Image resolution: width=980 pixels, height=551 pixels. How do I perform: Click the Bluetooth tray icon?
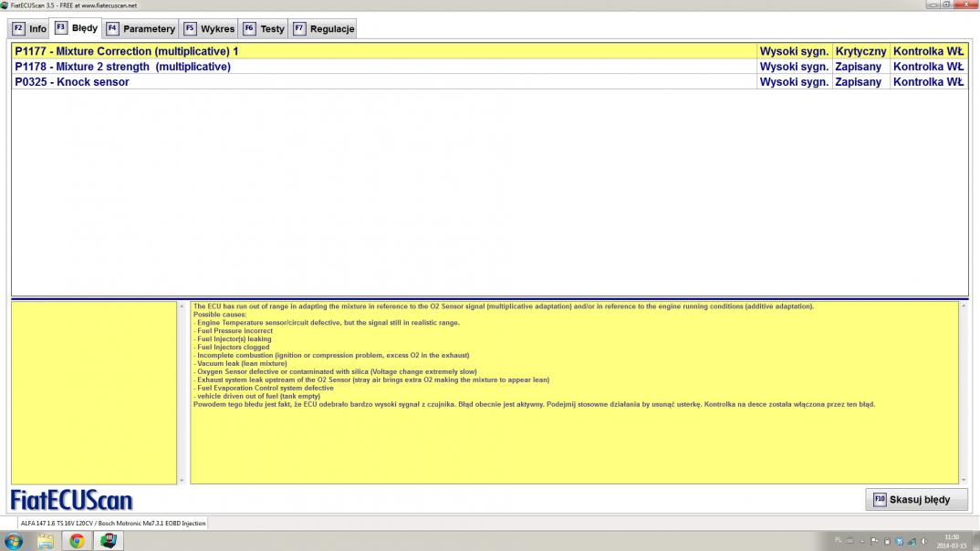(x=900, y=542)
